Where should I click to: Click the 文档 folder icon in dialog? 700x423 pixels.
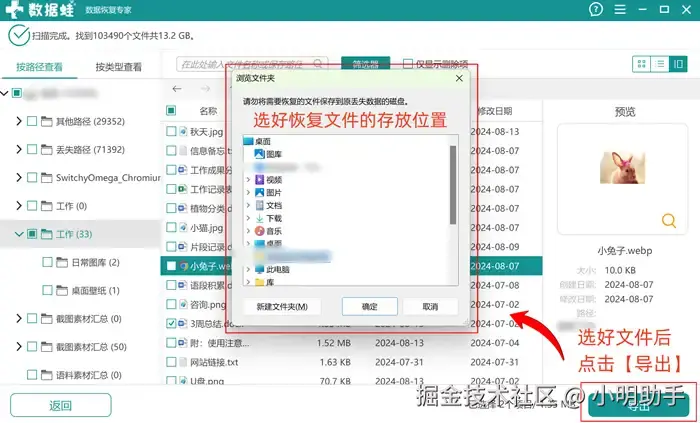click(259, 205)
